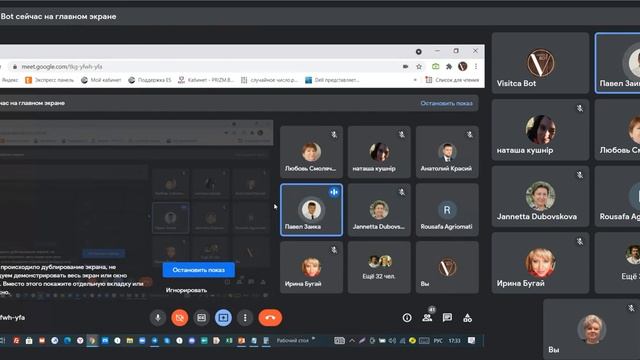Open the PowerPoint icon on the taskbar
Viewport: 640px width, 360px height.
pyautogui.click(x=242, y=340)
